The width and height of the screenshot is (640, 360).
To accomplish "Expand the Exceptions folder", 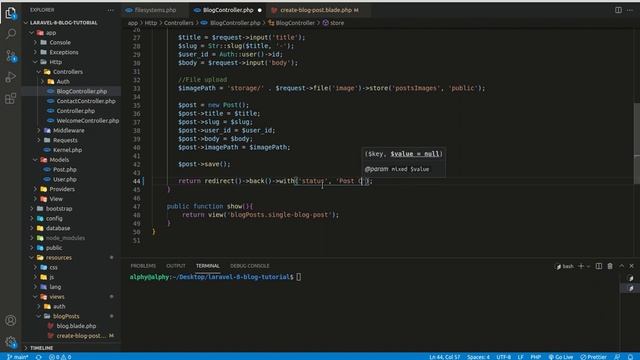I will (x=64, y=52).
